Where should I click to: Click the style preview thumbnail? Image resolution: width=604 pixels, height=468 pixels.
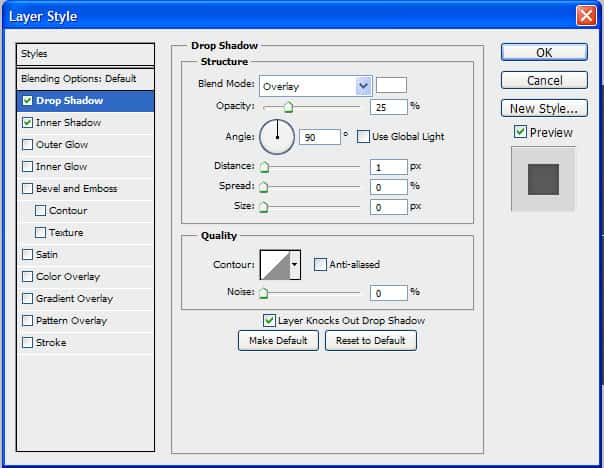pos(543,178)
